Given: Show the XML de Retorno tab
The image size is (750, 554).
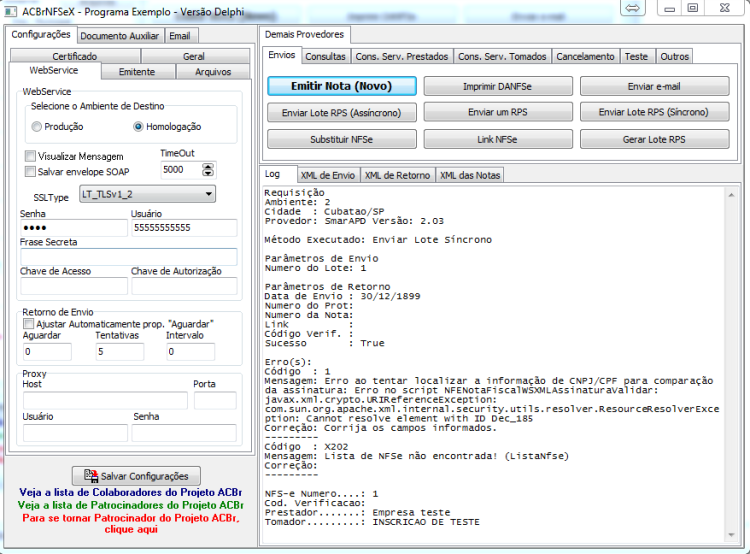Looking at the screenshot, I should [x=397, y=176].
